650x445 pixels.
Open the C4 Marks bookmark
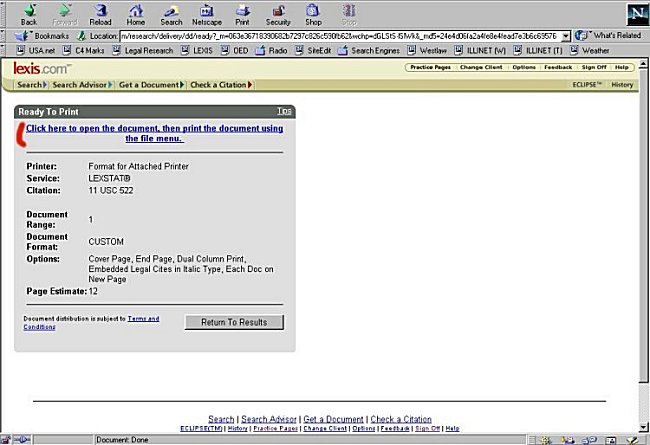pyautogui.click(x=83, y=51)
